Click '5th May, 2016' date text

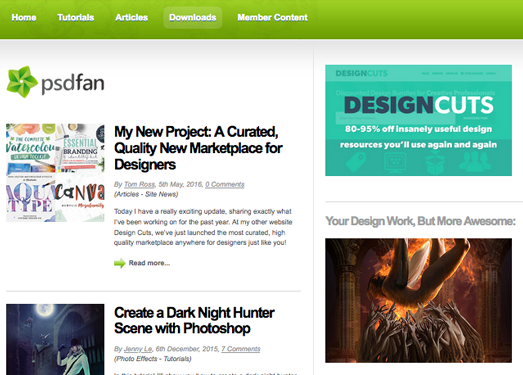(180, 184)
